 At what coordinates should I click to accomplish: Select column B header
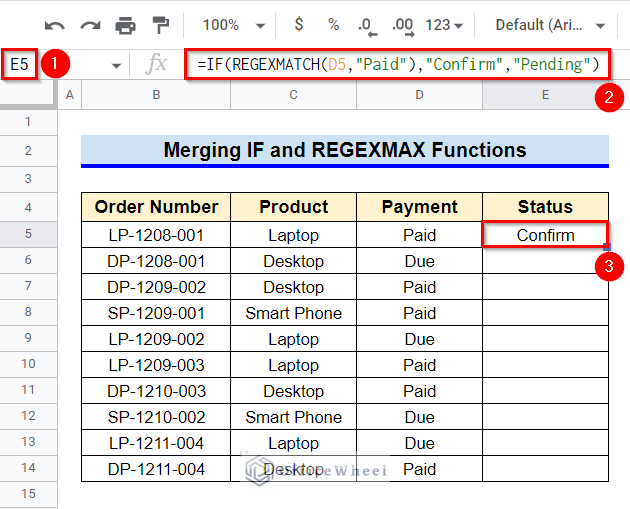click(156, 95)
